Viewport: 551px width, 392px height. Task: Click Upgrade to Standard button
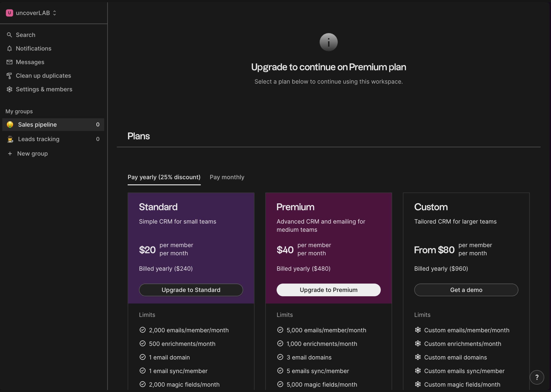[x=190, y=290]
